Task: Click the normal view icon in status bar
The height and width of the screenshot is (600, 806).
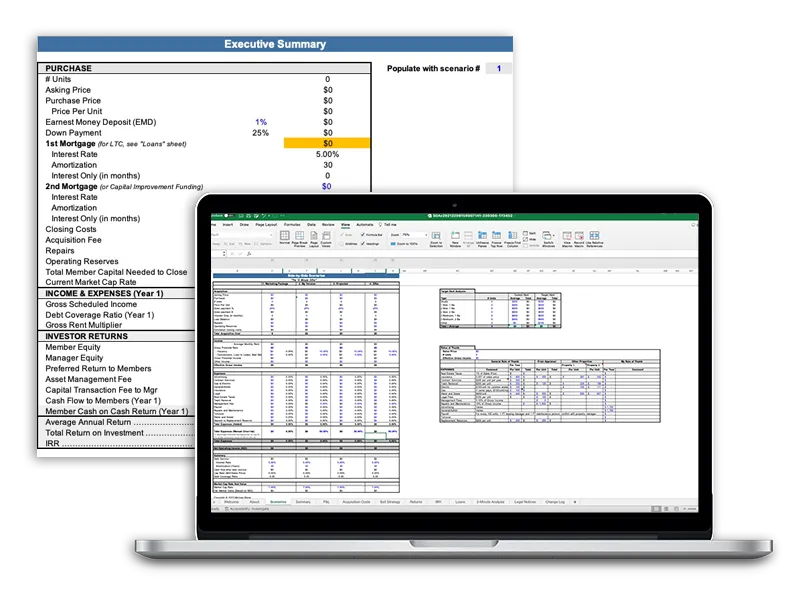Action: pyautogui.click(x=656, y=508)
